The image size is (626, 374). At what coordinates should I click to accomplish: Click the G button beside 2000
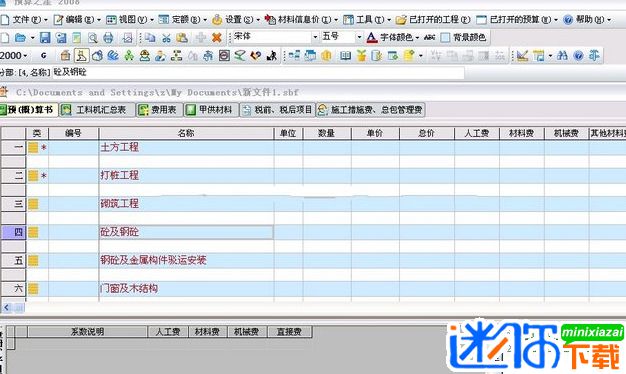click(x=44, y=56)
